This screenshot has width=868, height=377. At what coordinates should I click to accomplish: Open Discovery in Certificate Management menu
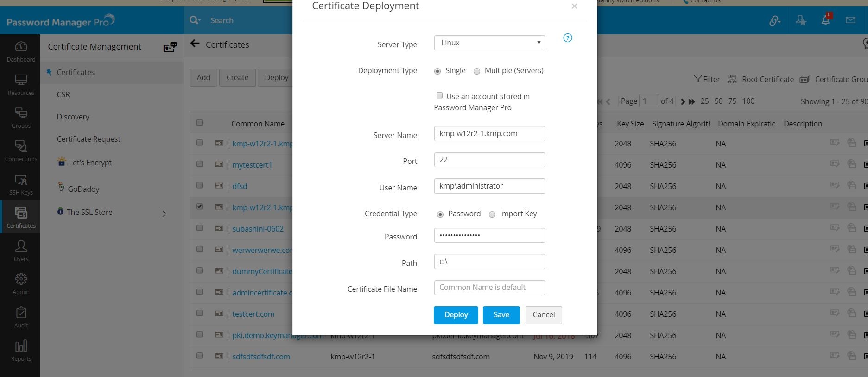tap(73, 117)
